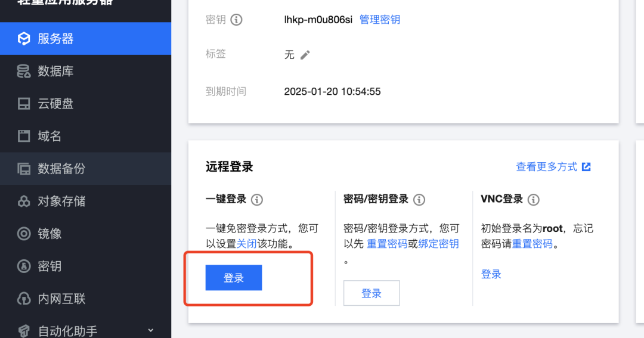Click the server cube icon in sidebar

(24, 39)
